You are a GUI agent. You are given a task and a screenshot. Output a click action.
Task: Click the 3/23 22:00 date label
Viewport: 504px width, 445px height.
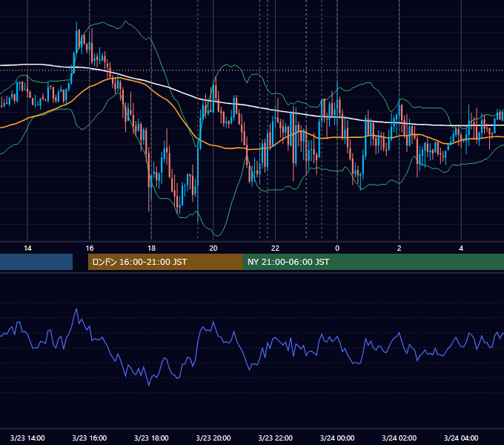pyautogui.click(x=276, y=438)
